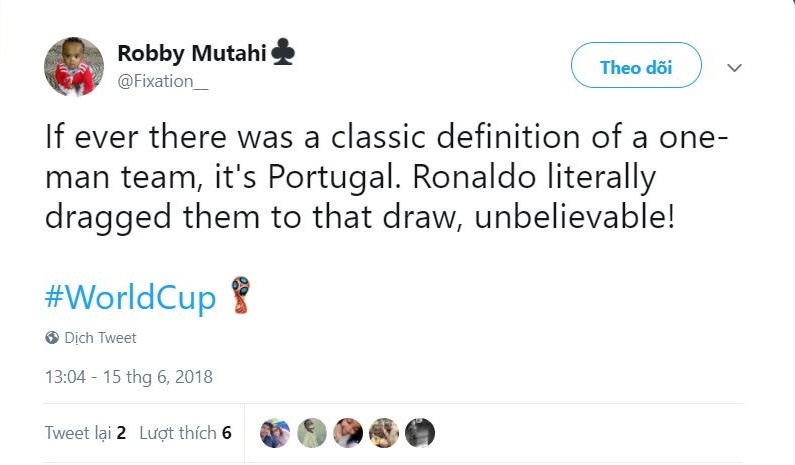Open the 13:04 - 15 thg 6, 2018 timestamp
Image resolution: width=795 pixels, height=465 pixels.
pos(129,377)
